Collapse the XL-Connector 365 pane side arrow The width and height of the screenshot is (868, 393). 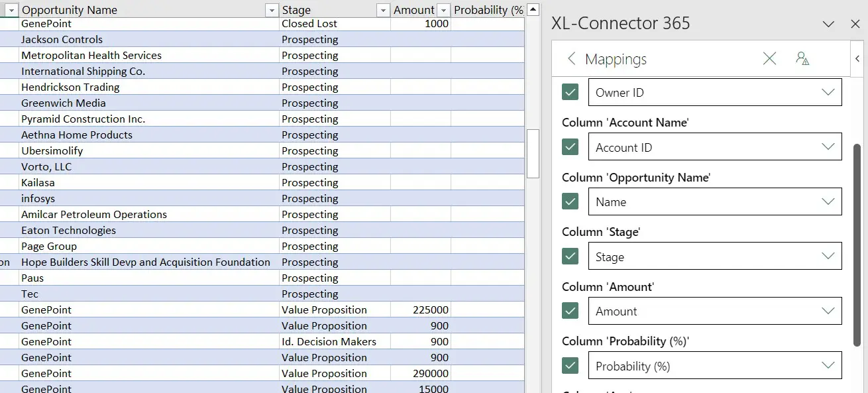(x=858, y=59)
